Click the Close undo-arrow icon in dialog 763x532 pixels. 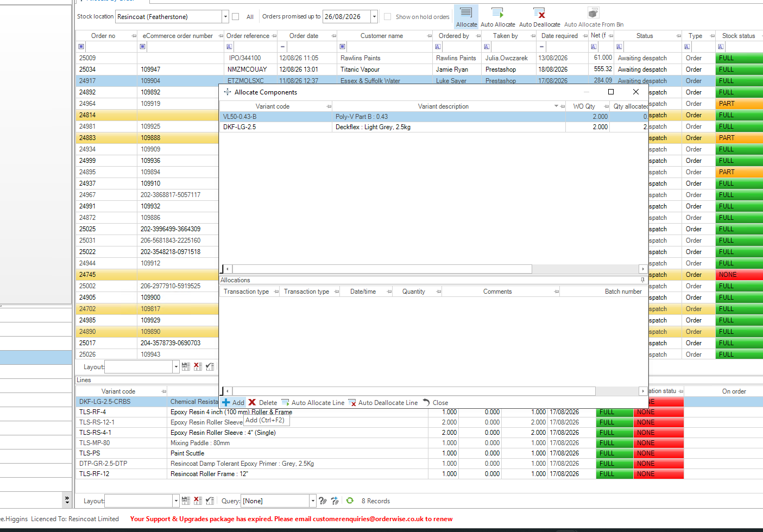[x=426, y=402]
